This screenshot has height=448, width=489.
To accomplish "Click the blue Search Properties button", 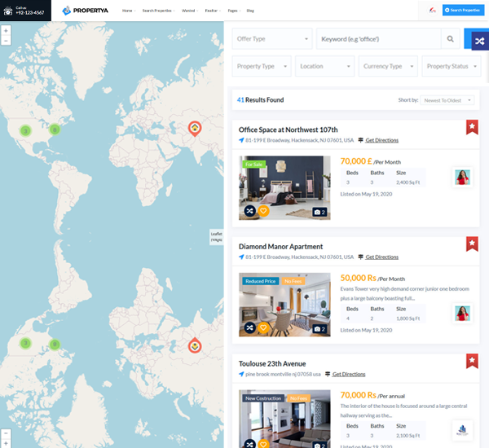I will pyautogui.click(x=463, y=10).
